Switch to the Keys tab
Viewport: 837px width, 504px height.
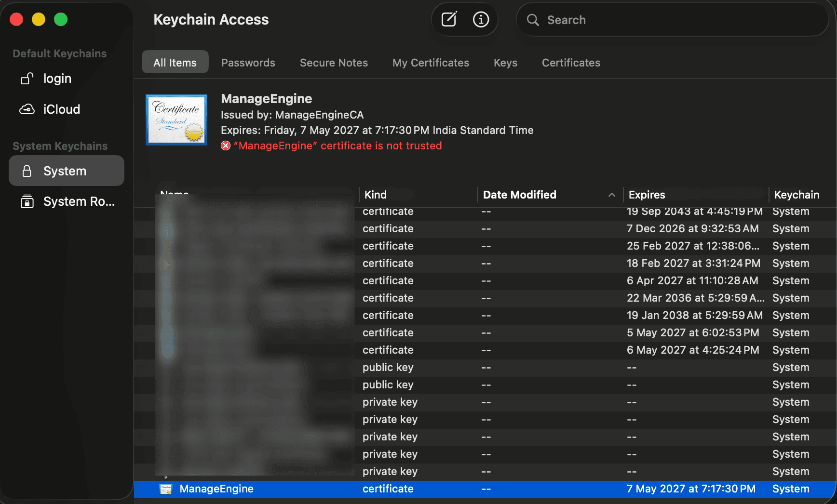coord(505,63)
